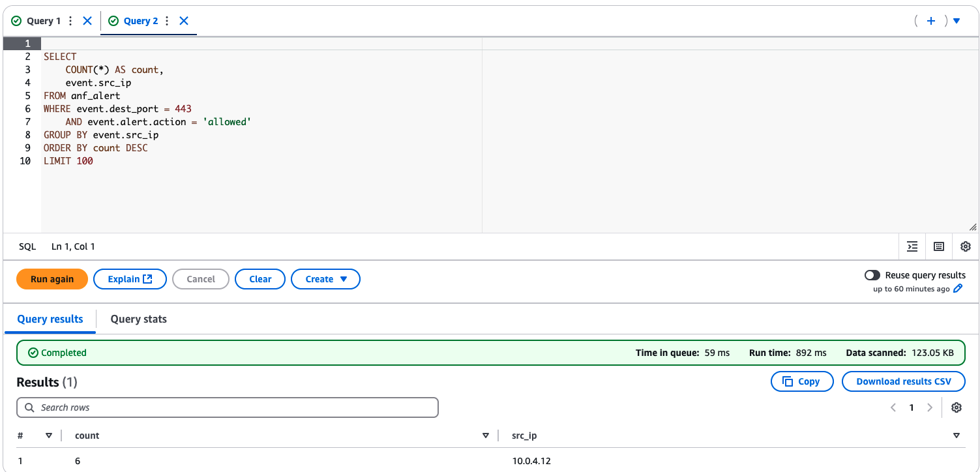Expand the query tabs list dropdown arrow
Image resolution: width=980 pixels, height=472 pixels.
957,21
